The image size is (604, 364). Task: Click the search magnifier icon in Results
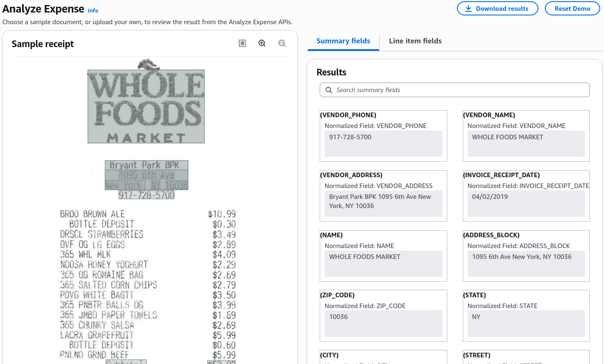[x=329, y=90]
